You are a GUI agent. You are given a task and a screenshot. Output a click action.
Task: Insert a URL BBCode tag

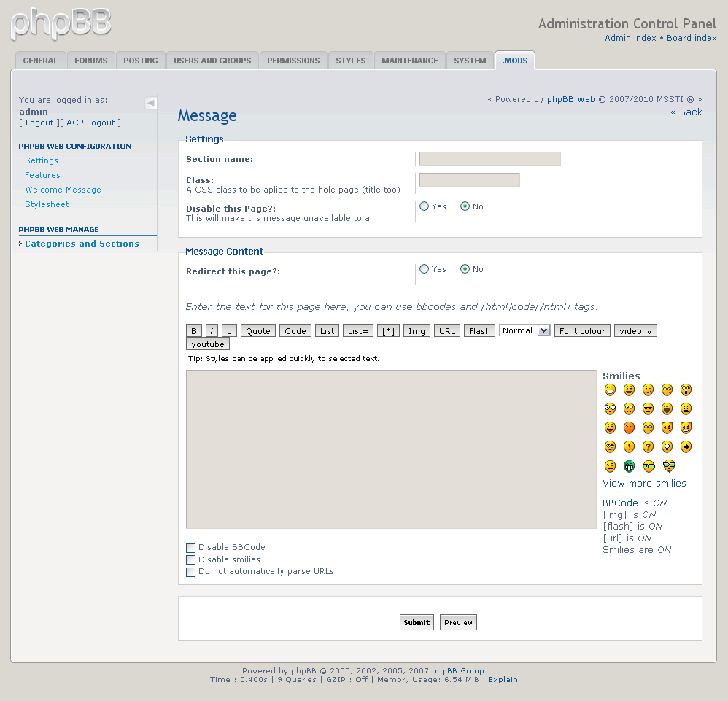point(447,330)
